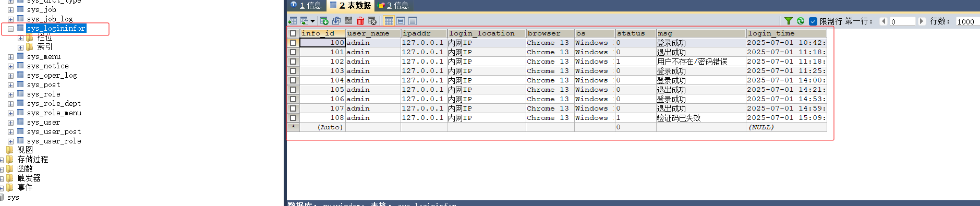980x206 pixels.
Task: Select the 2 表数据 tab
Action: click(x=350, y=5)
